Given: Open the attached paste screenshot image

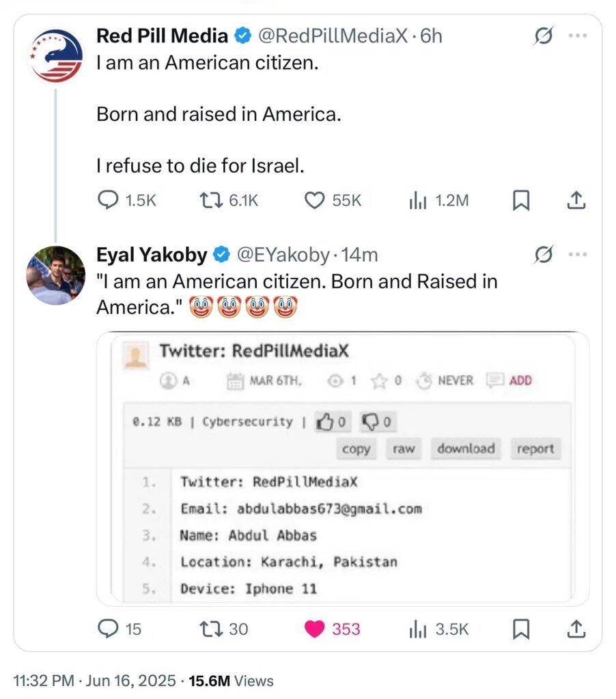Looking at the screenshot, I should click(x=341, y=468).
